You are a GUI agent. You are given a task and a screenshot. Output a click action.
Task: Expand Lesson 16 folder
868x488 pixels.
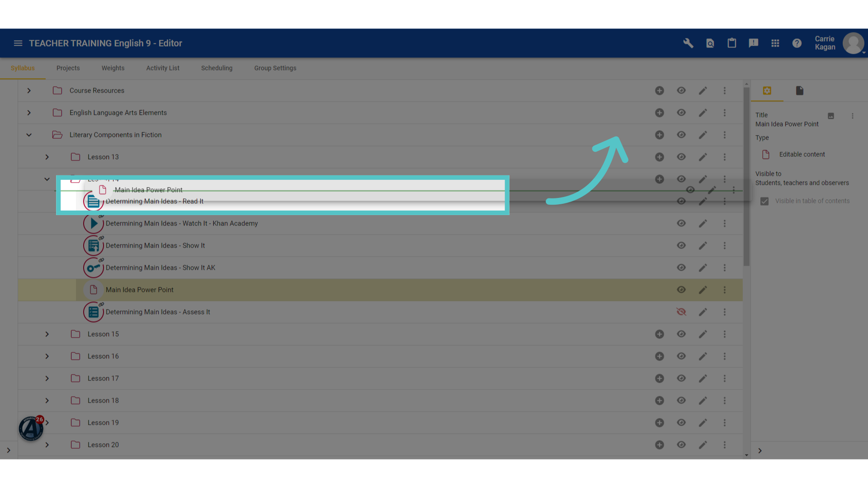tap(47, 357)
